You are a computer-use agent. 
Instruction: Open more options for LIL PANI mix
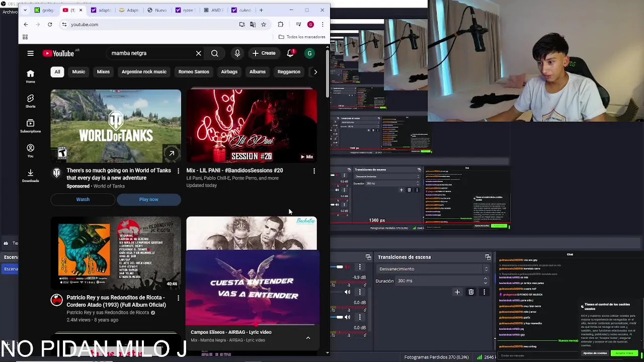coord(314,171)
